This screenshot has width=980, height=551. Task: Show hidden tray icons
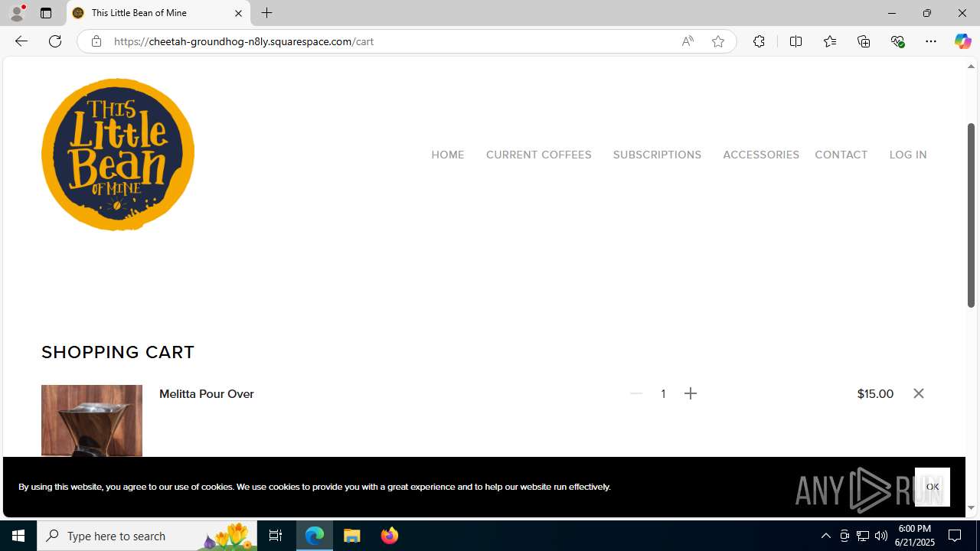[825, 536]
